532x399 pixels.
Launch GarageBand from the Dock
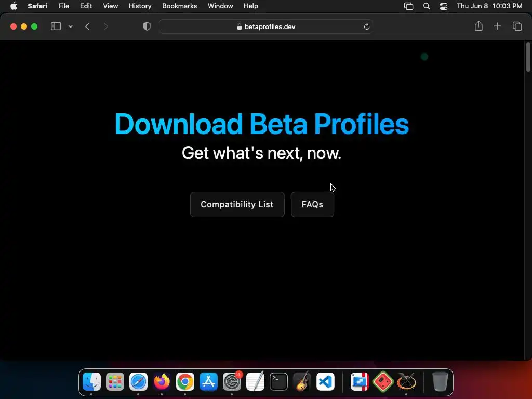(x=302, y=382)
